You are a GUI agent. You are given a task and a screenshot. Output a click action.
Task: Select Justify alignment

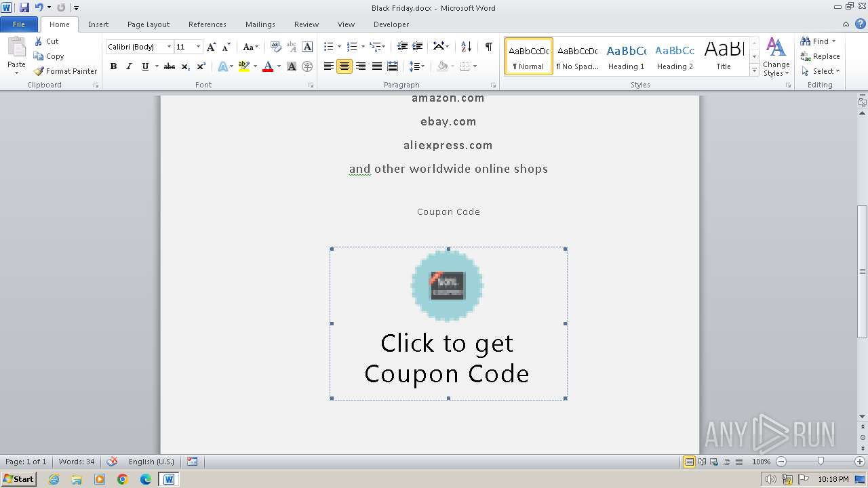coord(376,66)
